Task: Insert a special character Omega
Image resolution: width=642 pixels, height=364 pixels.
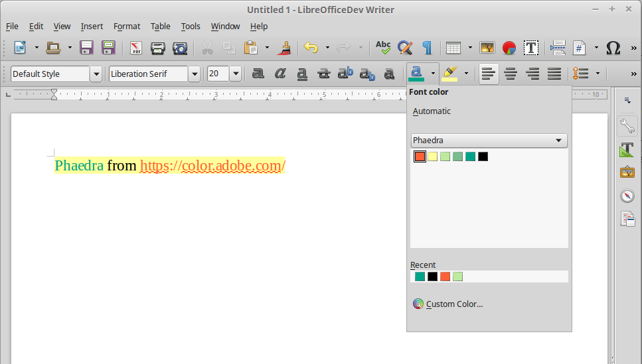Action: tap(613, 48)
